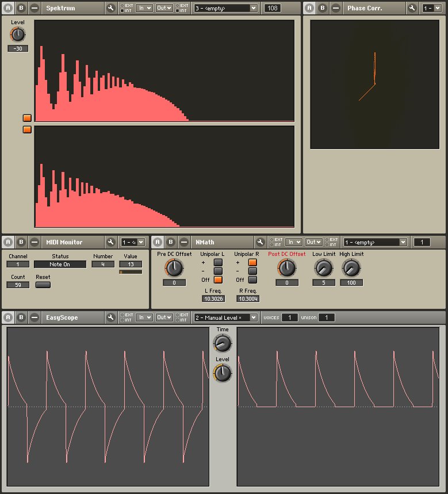
Task: Click EasyScope voices number field
Action: [x=289, y=317]
